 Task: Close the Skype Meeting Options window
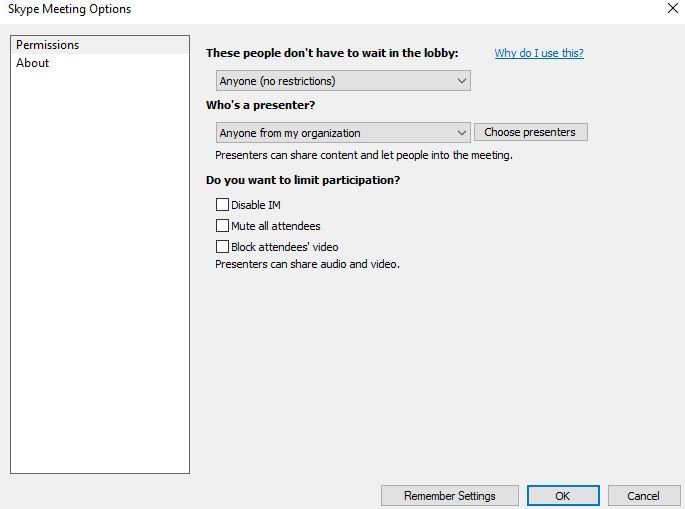point(672,9)
